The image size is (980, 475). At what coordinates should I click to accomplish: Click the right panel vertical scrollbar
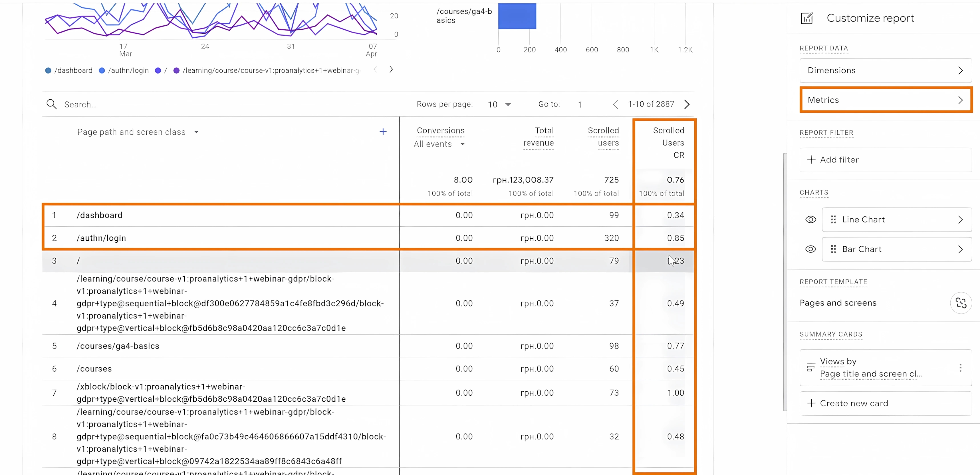tap(785, 282)
